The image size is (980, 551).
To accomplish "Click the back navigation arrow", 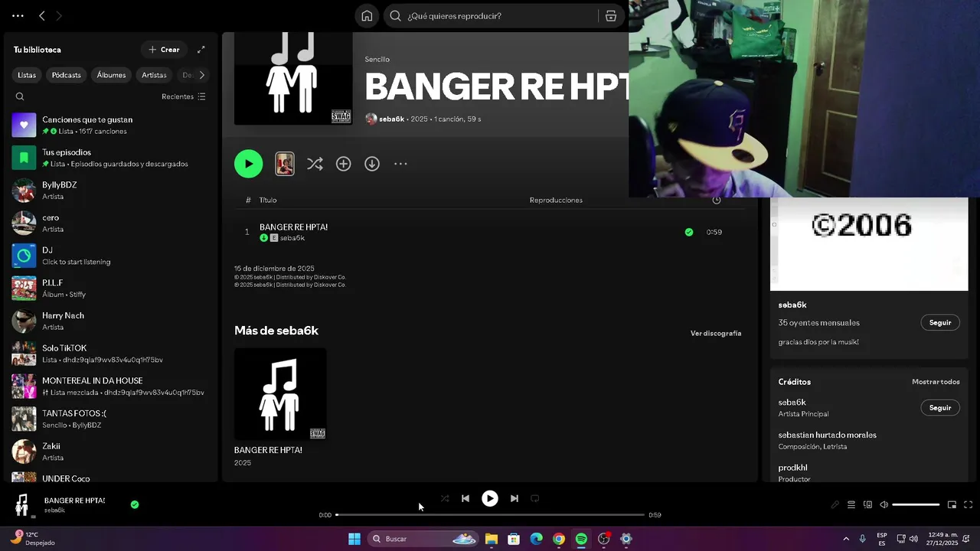I will click(x=42, y=16).
